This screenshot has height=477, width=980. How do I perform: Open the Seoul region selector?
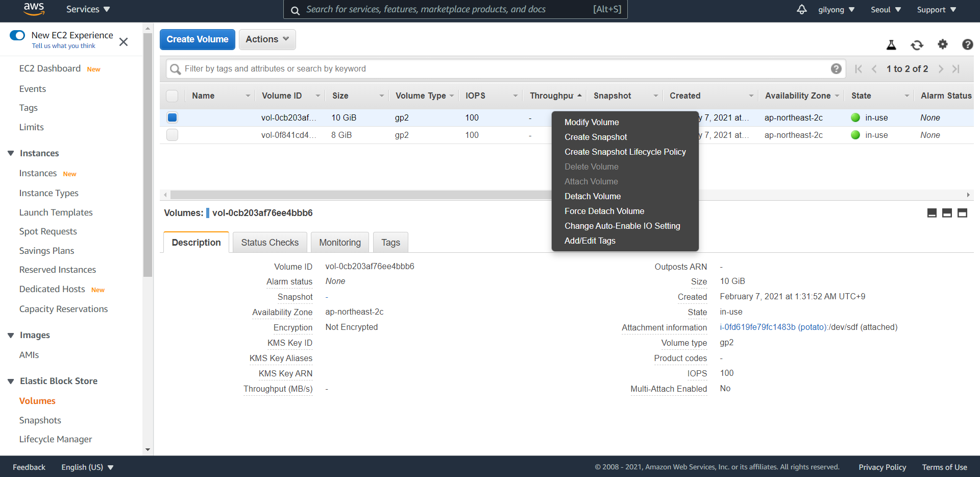(886, 10)
